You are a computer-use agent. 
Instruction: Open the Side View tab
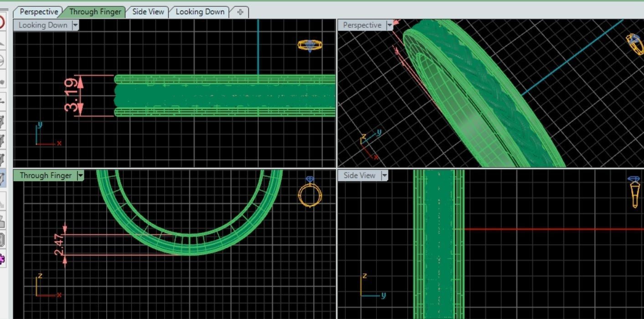[148, 12]
